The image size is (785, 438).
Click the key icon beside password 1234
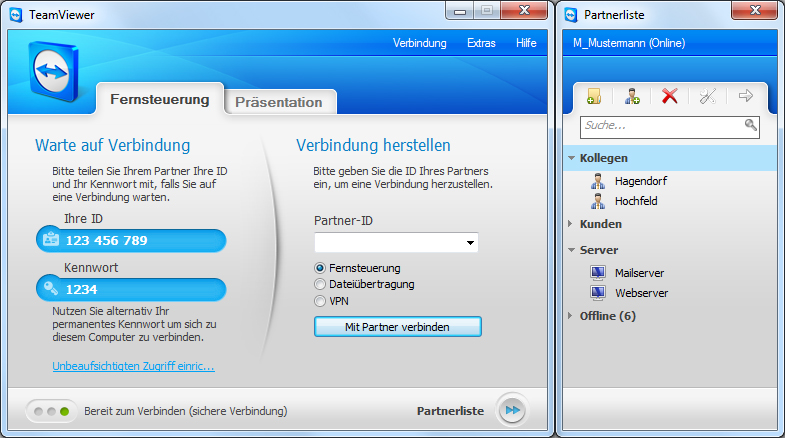click(x=51, y=288)
